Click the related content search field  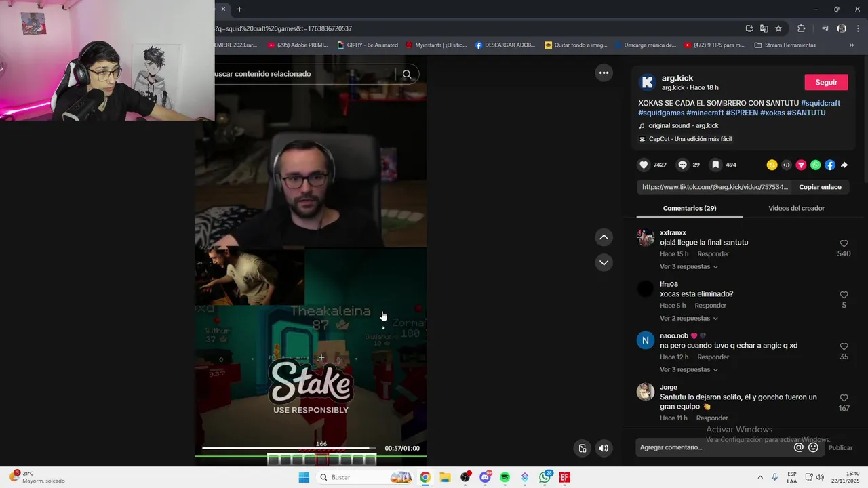click(304, 74)
